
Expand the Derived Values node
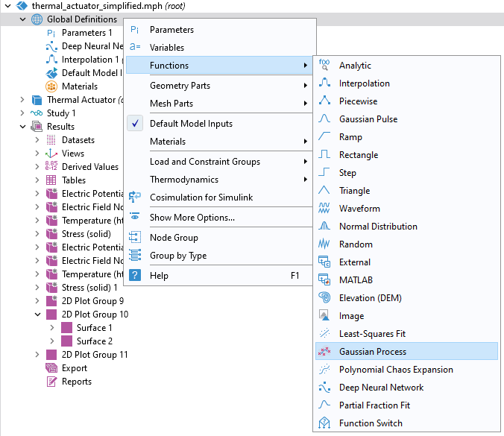click(x=37, y=167)
